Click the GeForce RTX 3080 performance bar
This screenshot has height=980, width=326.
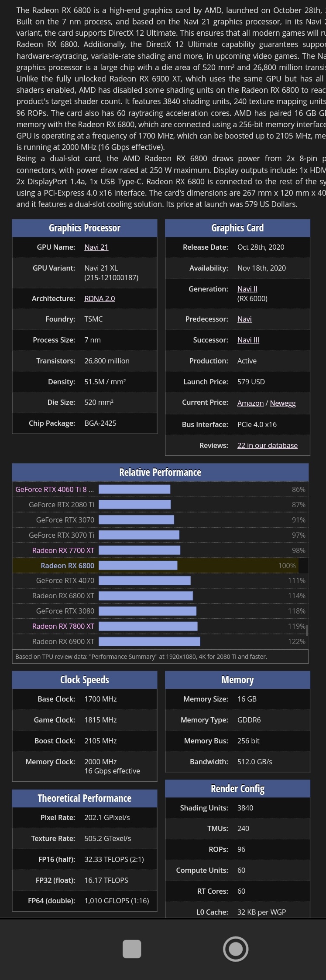coord(148,611)
